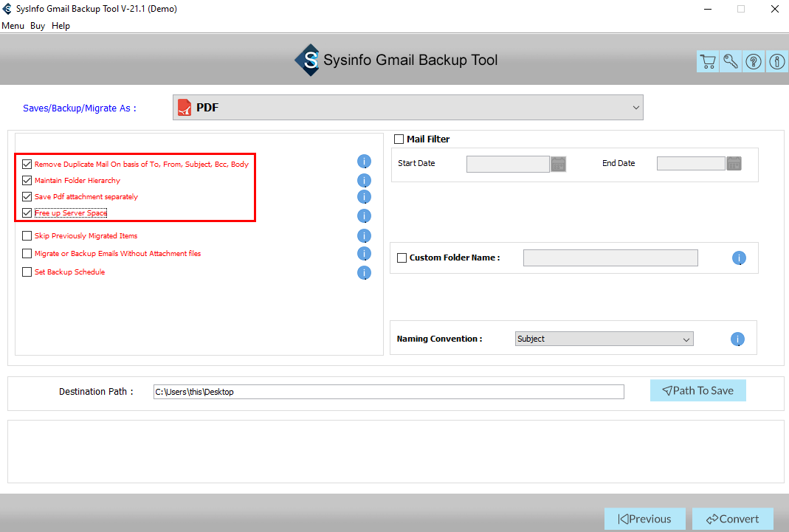This screenshot has height=532, width=789.
Task: Click the Convert button
Action: point(733,519)
